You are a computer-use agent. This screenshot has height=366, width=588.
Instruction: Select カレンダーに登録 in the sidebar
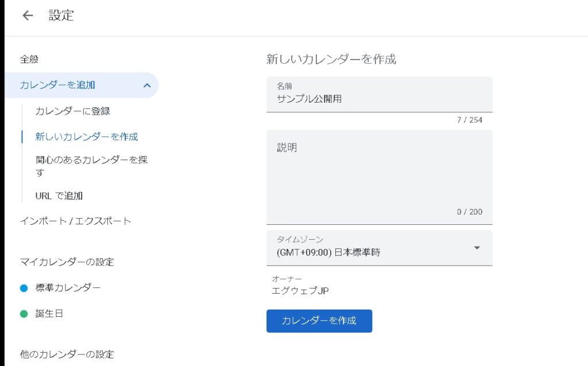(x=72, y=111)
